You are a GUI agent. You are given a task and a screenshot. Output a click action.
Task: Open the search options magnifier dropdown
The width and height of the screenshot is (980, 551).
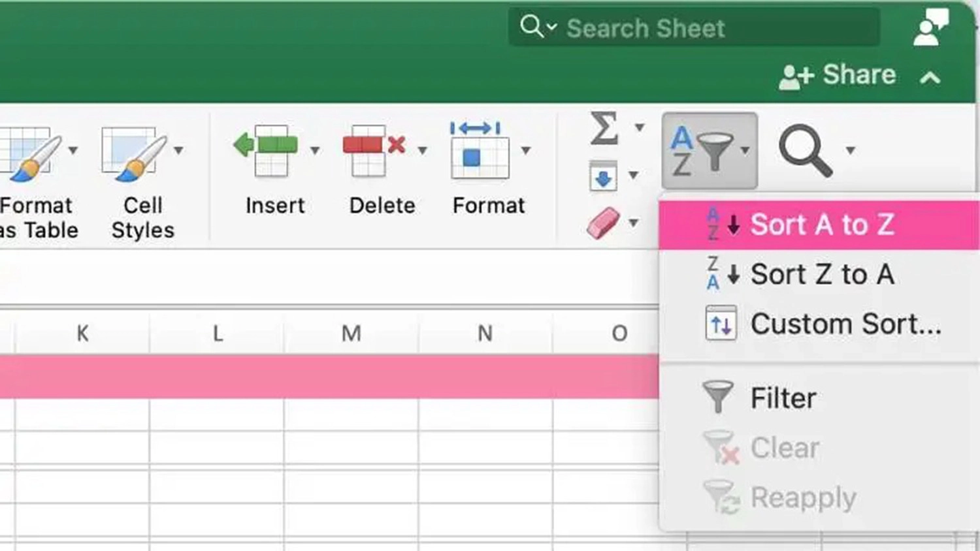(538, 27)
